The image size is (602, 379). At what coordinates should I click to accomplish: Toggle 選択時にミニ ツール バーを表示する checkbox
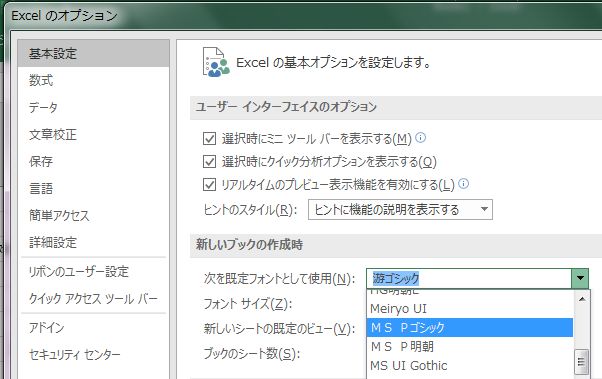(209, 138)
